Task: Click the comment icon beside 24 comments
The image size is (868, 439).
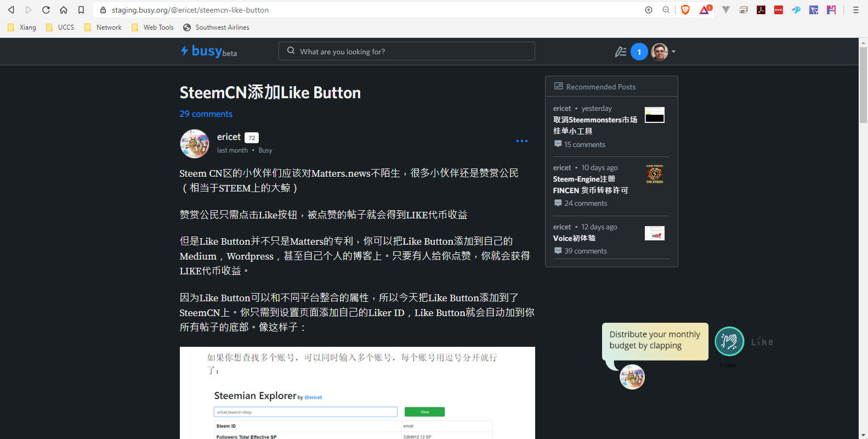Action: click(558, 202)
